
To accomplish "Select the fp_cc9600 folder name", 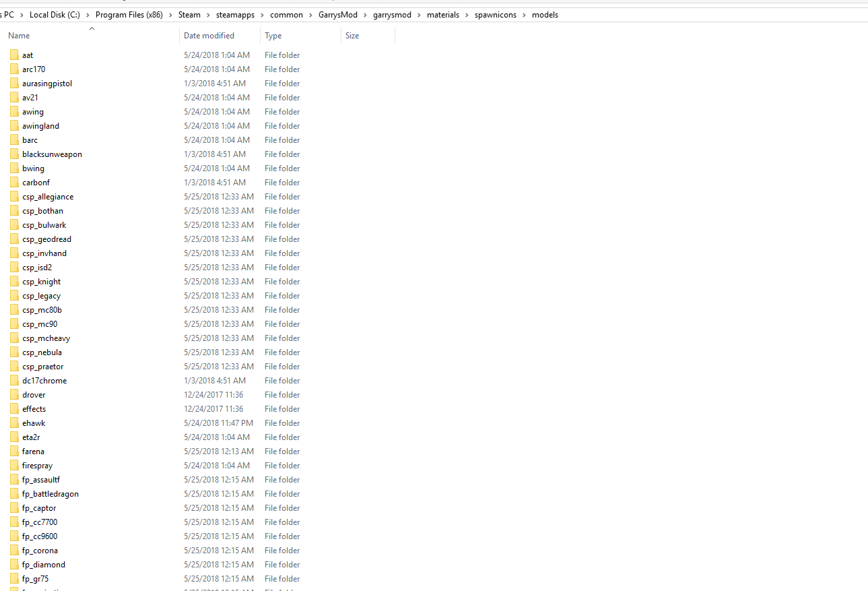I will (40, 536).
